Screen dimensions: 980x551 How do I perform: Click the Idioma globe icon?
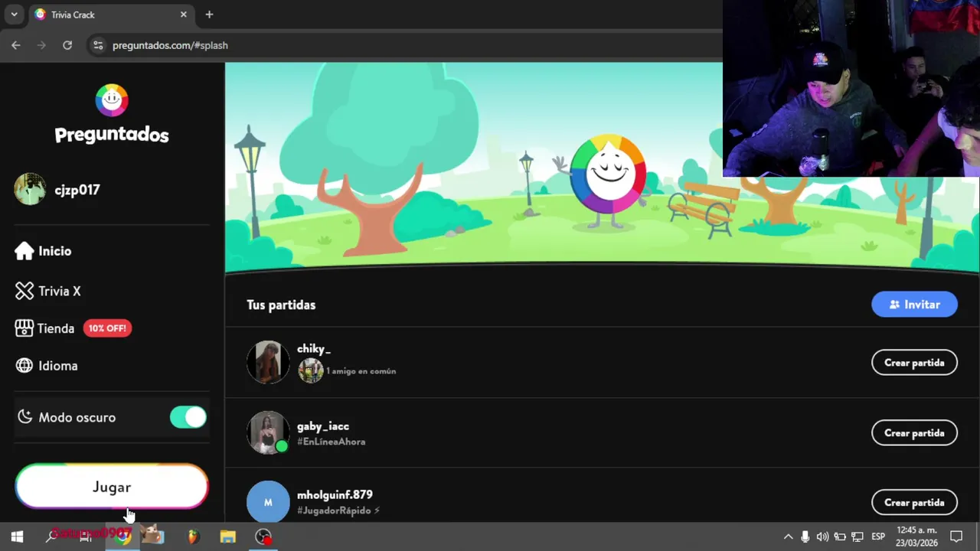pyautogui.click(x=24, y=366)
